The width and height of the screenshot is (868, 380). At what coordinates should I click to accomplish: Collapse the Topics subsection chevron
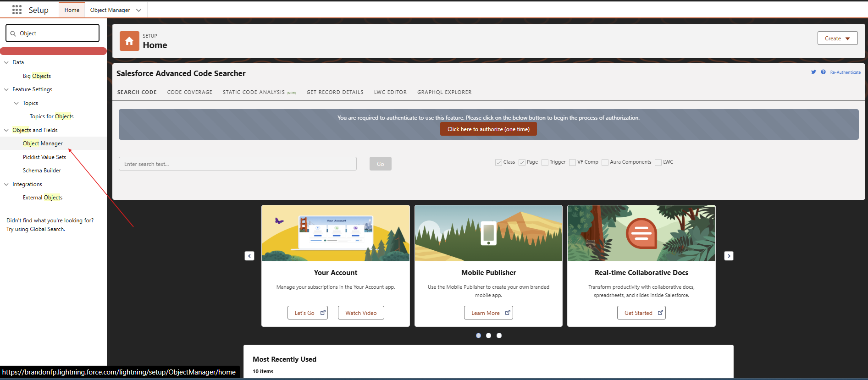point(17,103)
